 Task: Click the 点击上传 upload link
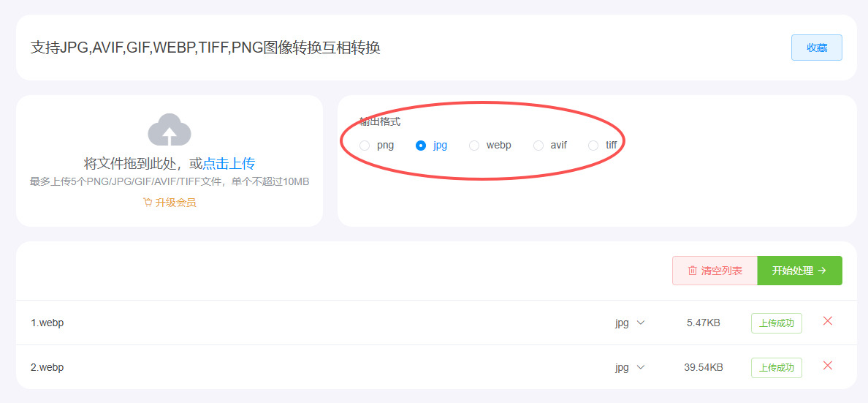[x=229, y=164]
